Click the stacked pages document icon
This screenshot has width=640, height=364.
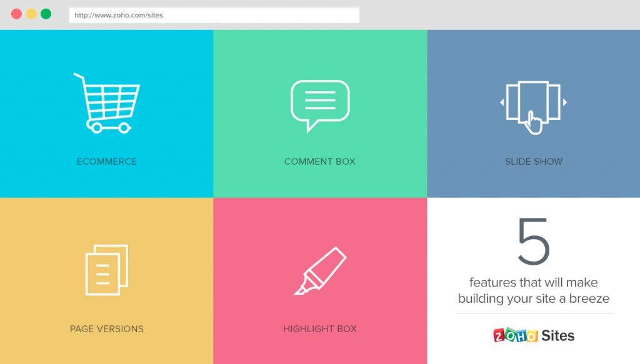(x=106, y=270)
